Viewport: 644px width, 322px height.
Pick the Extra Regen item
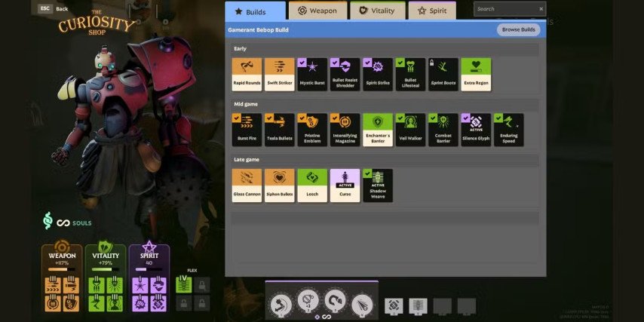click(476, 75)
